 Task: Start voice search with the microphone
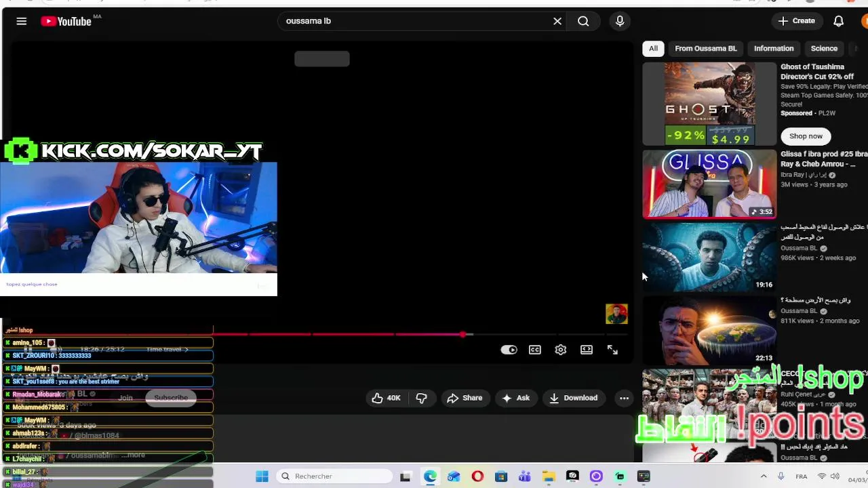pos(620,21)
